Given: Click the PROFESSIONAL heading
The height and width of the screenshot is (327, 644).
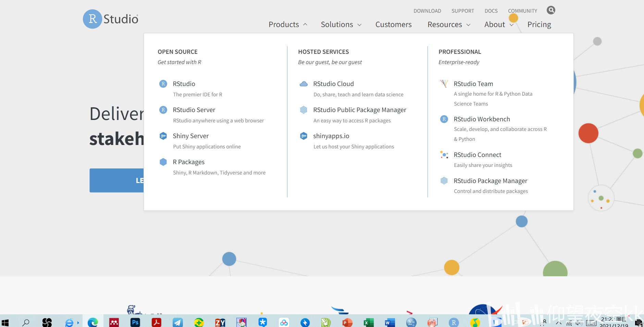Looking at the screenshot, I should (460, 52).
